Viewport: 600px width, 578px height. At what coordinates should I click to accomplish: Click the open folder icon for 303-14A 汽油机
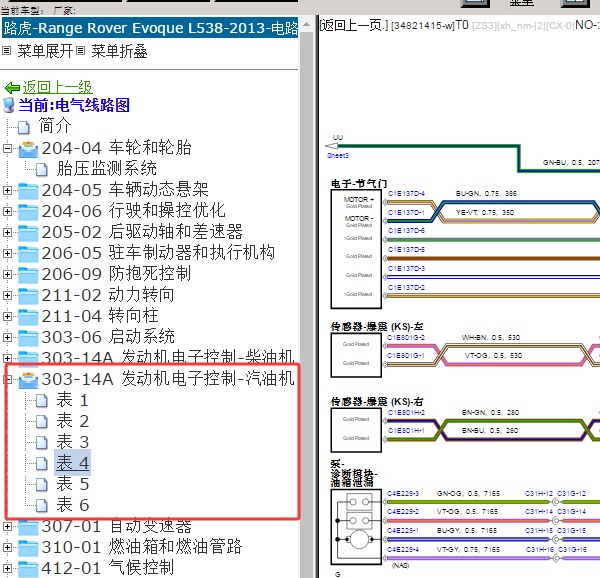click(28, 379)
